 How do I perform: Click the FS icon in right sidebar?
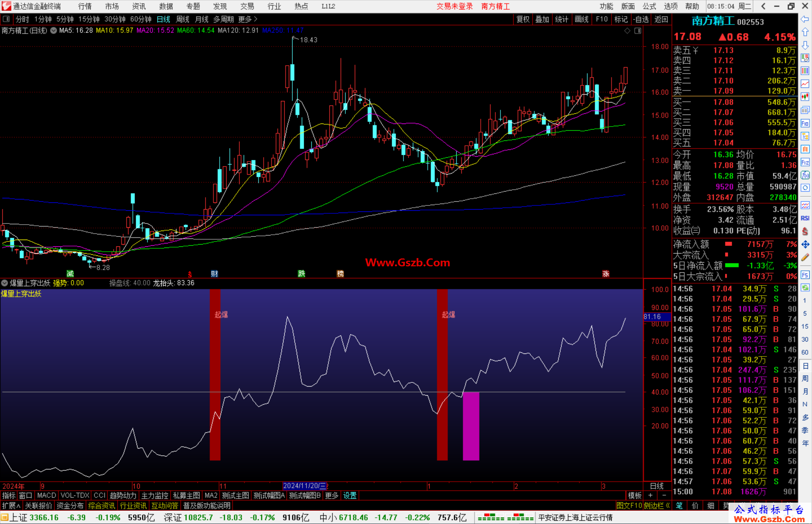coord(805,275)
